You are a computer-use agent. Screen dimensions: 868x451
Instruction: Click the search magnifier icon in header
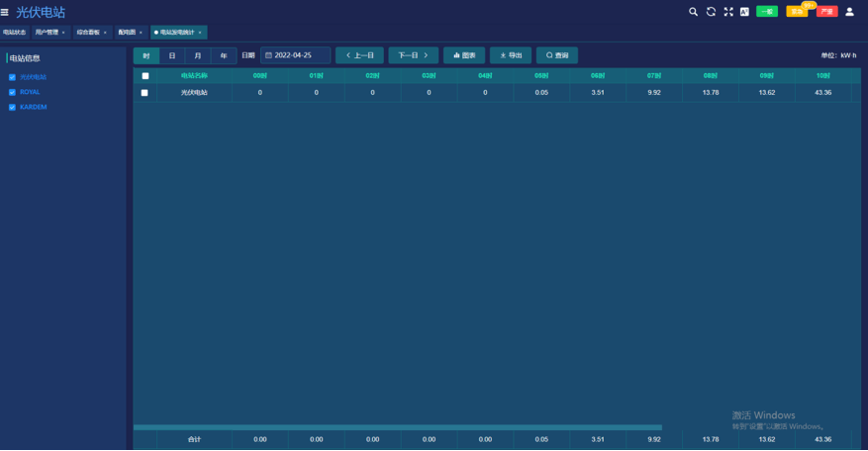693,12
